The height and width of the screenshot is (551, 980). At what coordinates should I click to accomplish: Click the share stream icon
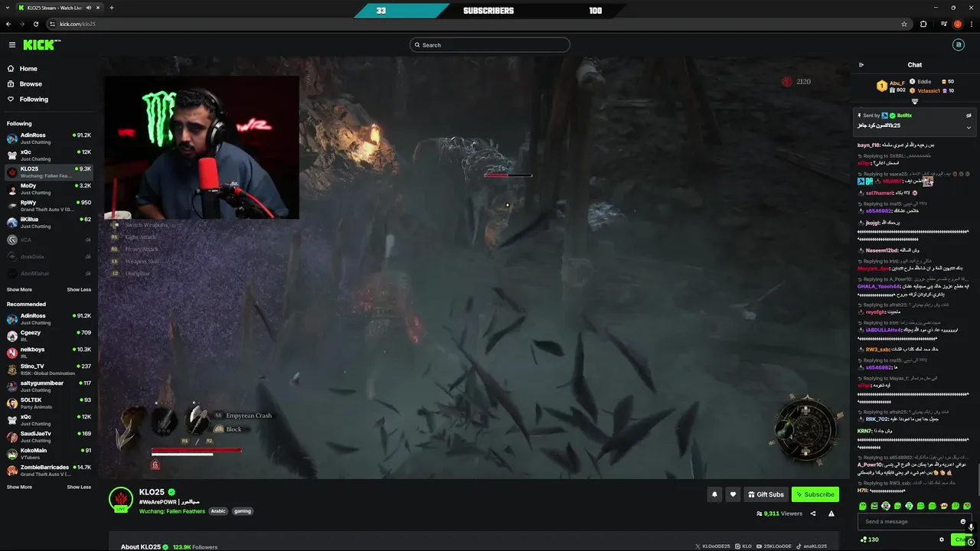tap(813, 514)
